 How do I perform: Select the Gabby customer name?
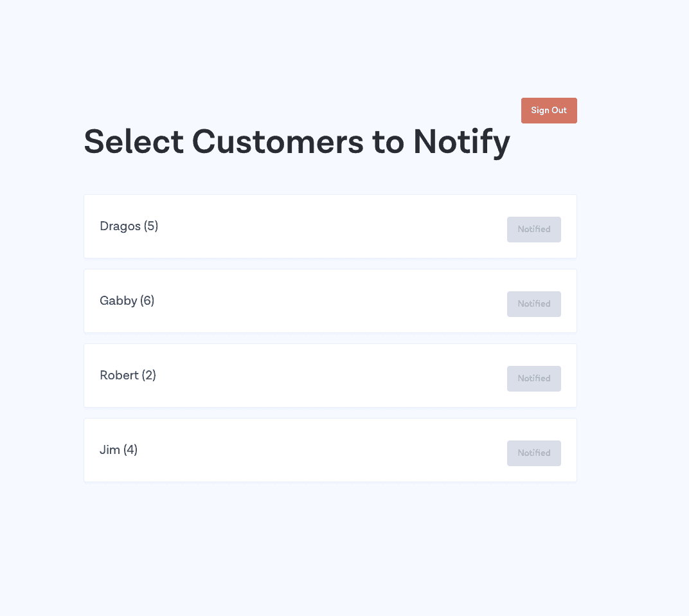point(118,301)
